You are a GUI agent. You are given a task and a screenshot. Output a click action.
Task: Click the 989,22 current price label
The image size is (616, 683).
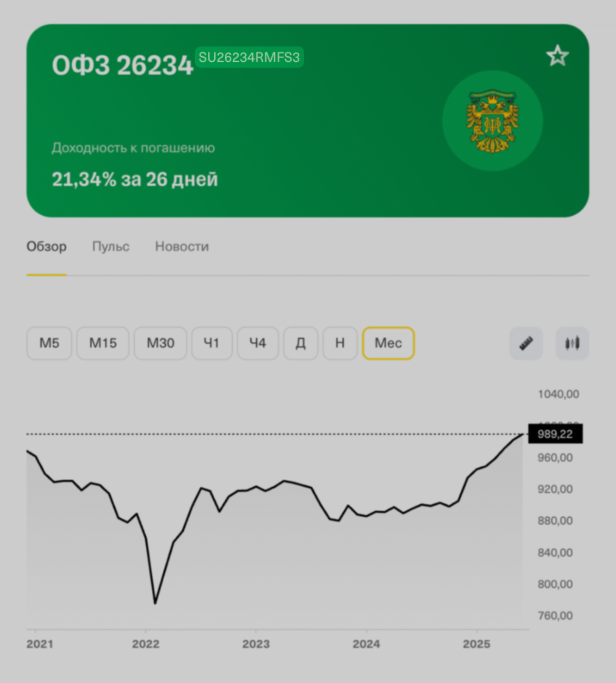(555, 434)
